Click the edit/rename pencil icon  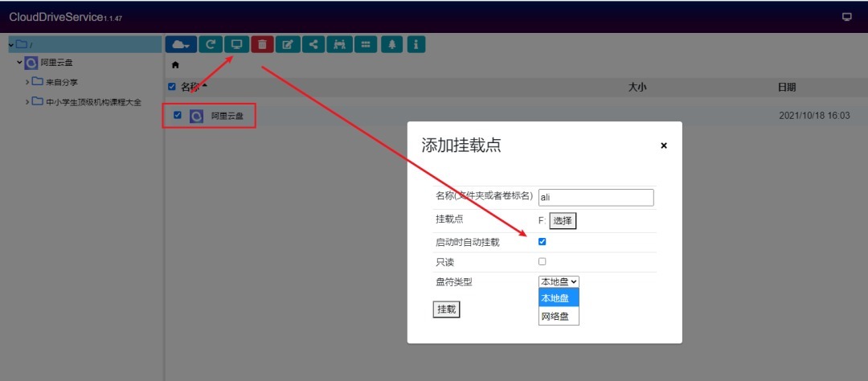[288, 45]
